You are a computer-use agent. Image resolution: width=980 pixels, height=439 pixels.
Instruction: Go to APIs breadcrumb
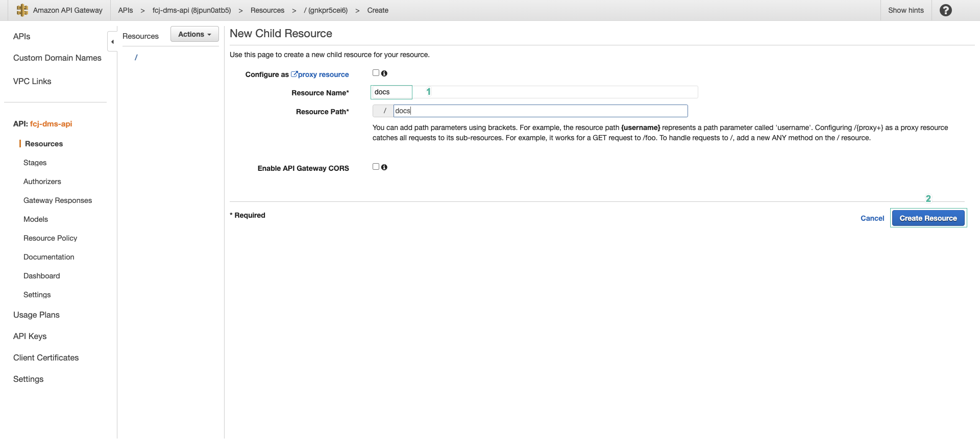pyautogui.click(x=126, y=10)
